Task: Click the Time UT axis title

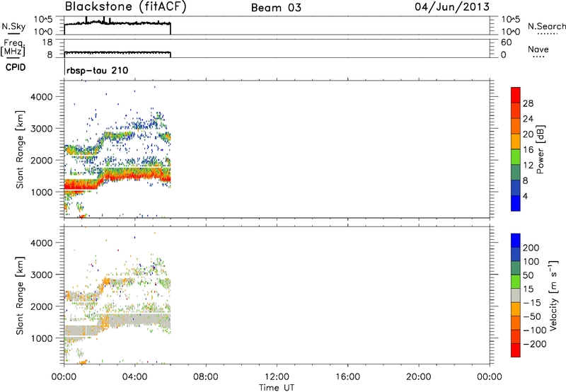Action: (x=277, y=388)
